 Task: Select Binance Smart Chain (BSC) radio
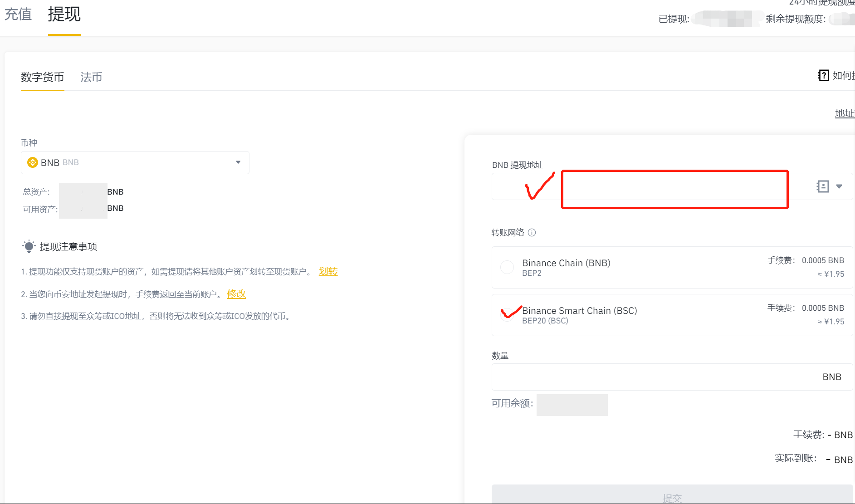pos(507,315)
